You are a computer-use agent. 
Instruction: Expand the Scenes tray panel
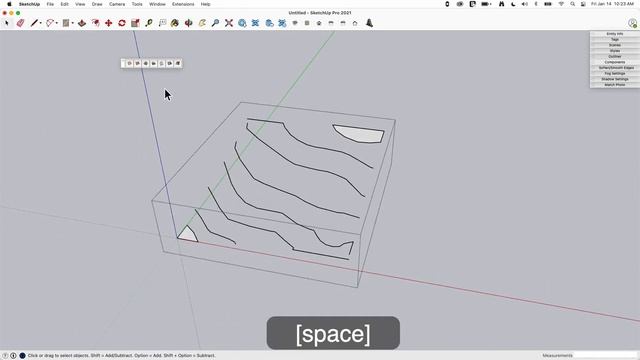(x=615, y=45)
